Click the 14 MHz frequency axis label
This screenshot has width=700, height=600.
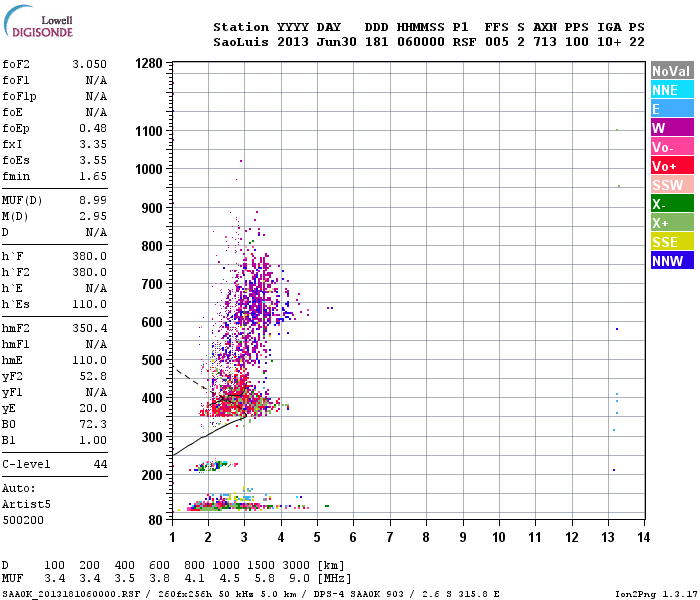tap(643, 537)
